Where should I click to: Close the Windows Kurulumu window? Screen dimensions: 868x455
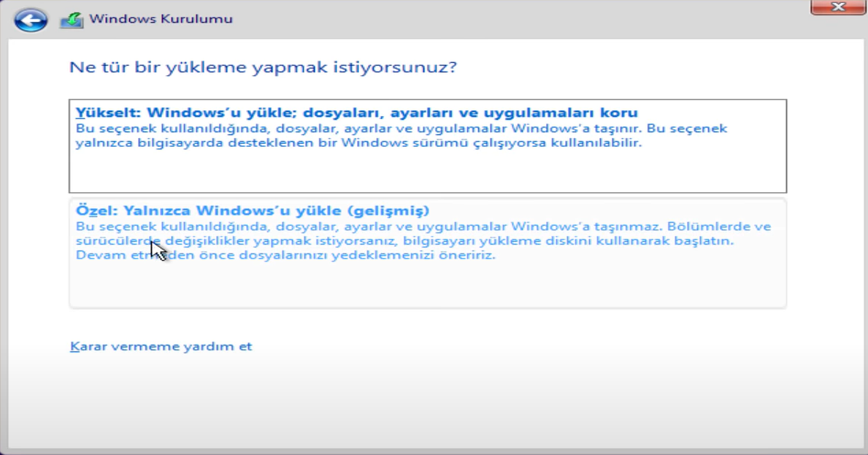838,7
